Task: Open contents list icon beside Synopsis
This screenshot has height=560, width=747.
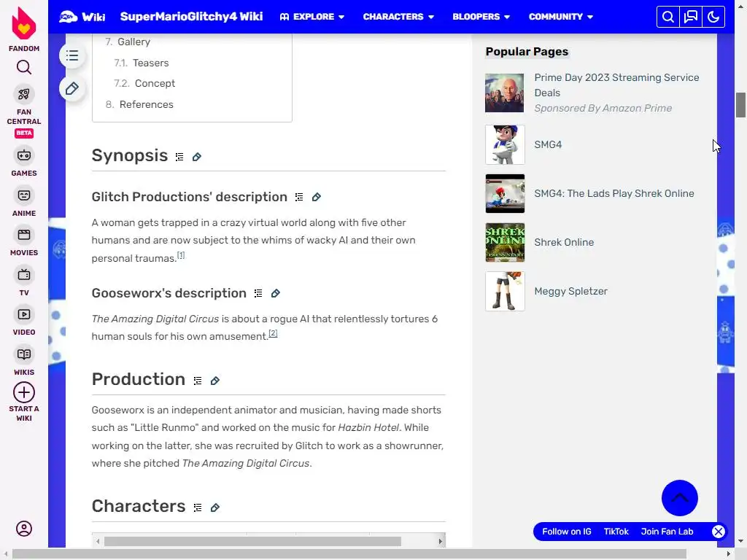Action: (x=179, y=157)
